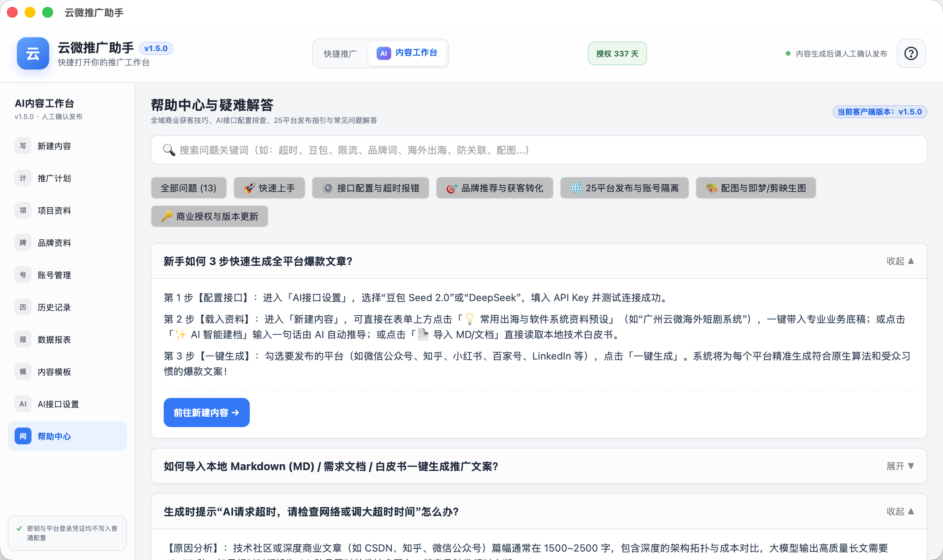Open 推广计划 in sidebar

pyautogui.click(x=67, y=178)
